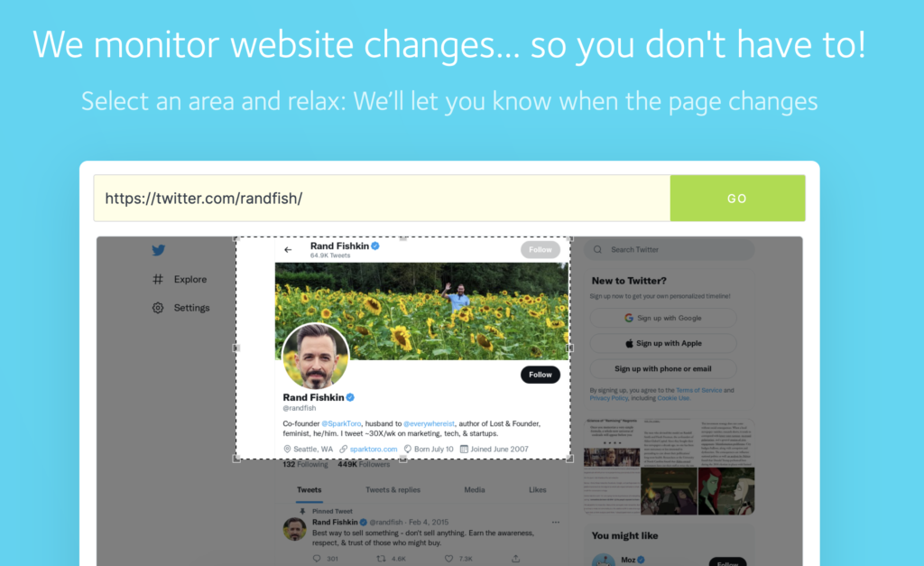This screenshot has width=924, height=566.
Task: Click Sign up with Apple button
Action: coord(663,343)
